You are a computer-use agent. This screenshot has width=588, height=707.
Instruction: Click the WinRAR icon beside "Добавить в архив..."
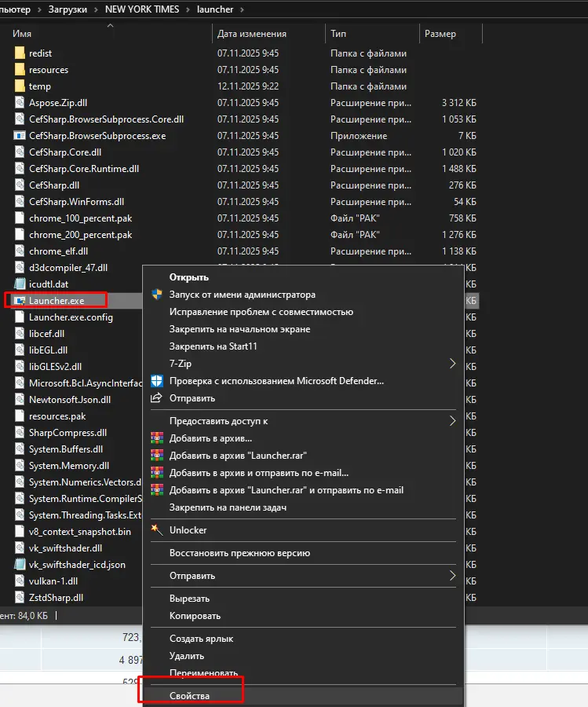click(156, 438)
